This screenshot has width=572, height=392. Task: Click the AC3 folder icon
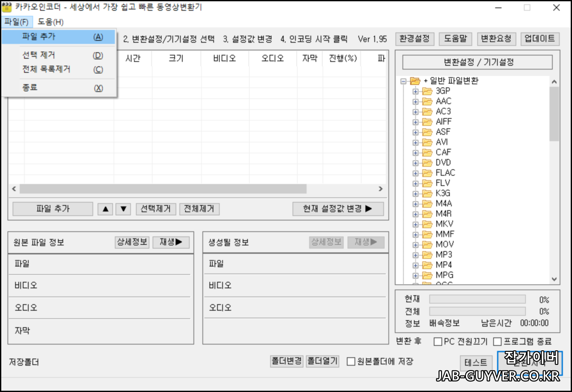click(427, 112)
